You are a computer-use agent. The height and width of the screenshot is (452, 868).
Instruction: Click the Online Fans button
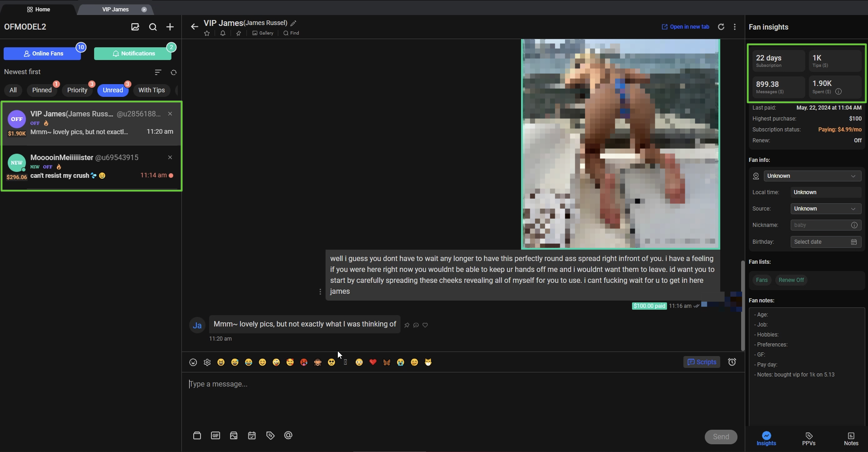coord(42,54)
